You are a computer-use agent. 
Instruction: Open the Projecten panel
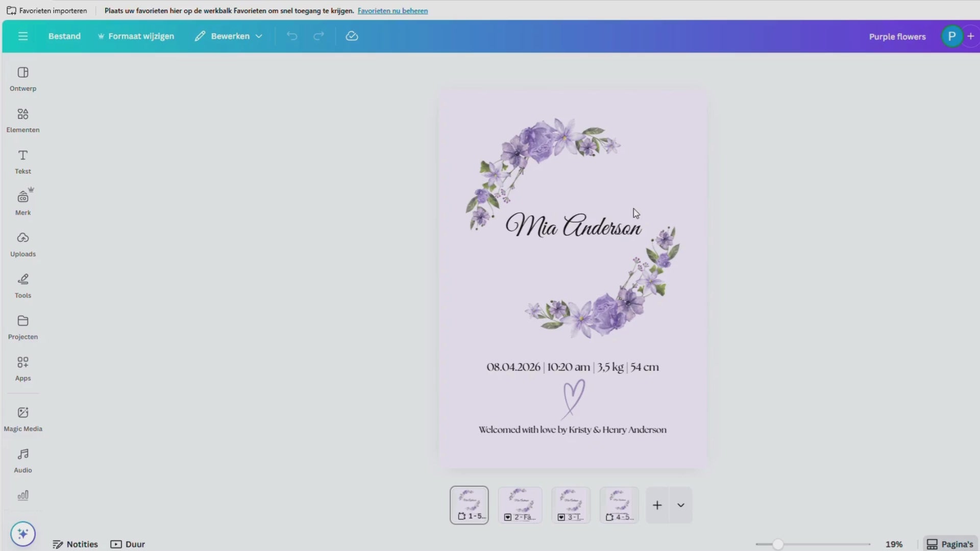23,327
